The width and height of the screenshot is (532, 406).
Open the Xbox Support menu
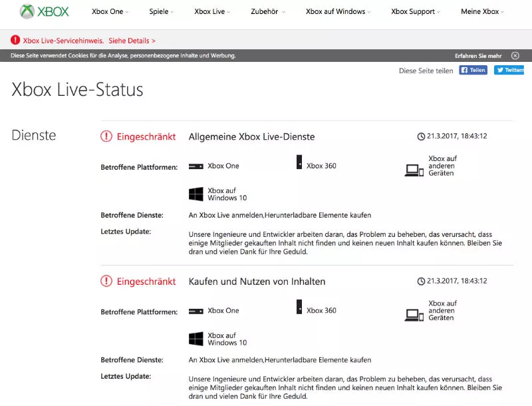[415, 11]
